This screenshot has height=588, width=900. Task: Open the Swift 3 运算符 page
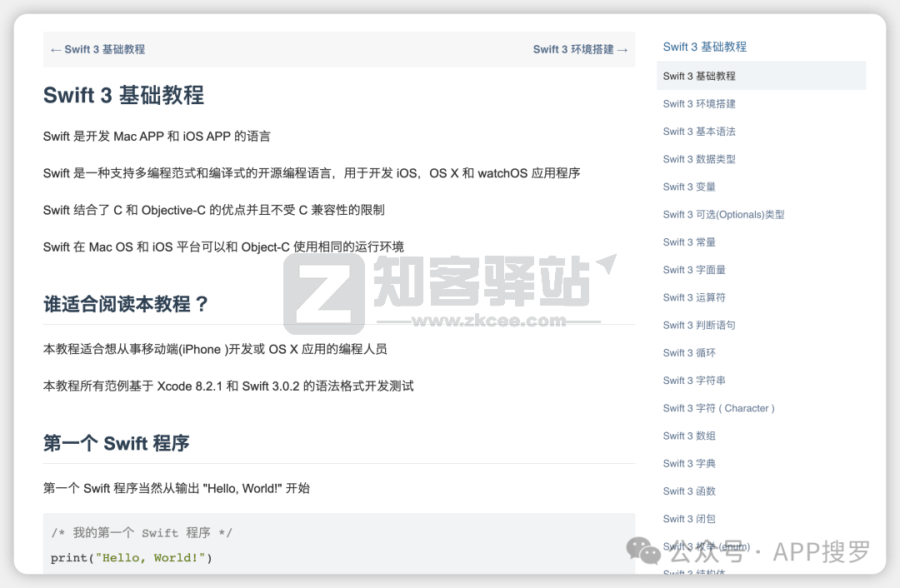tap(694, 296)
